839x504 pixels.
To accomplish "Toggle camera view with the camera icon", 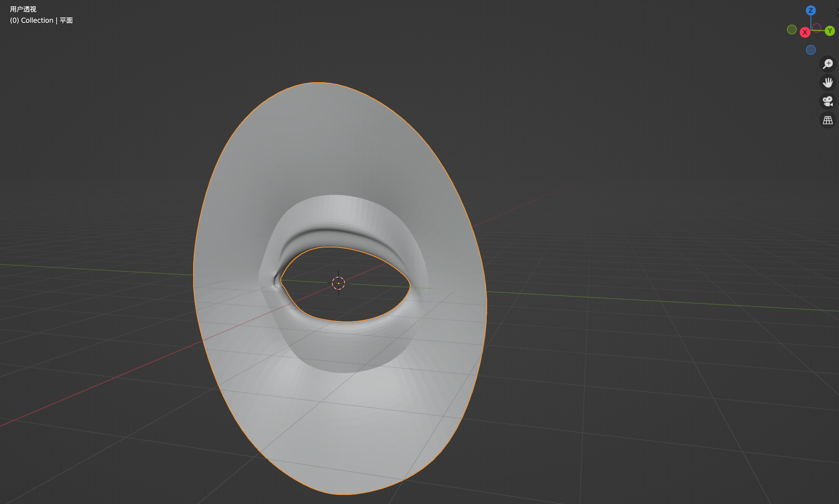I will point(827,101).
